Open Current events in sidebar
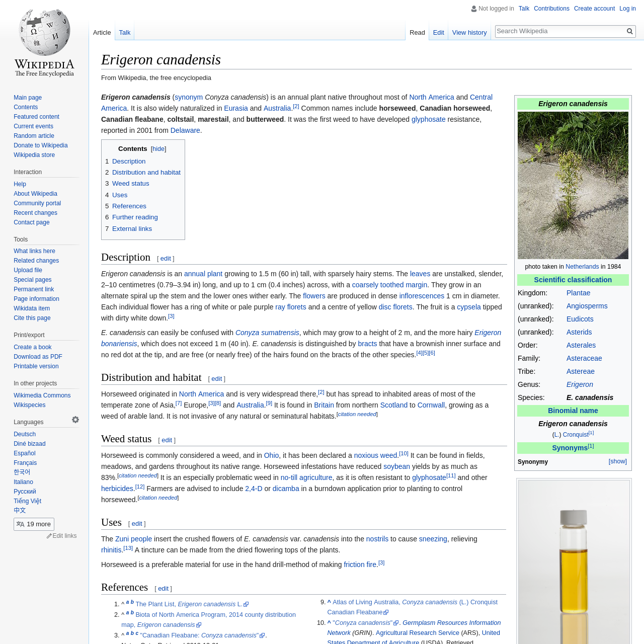 pyautogui.click(x=33, y=126)
